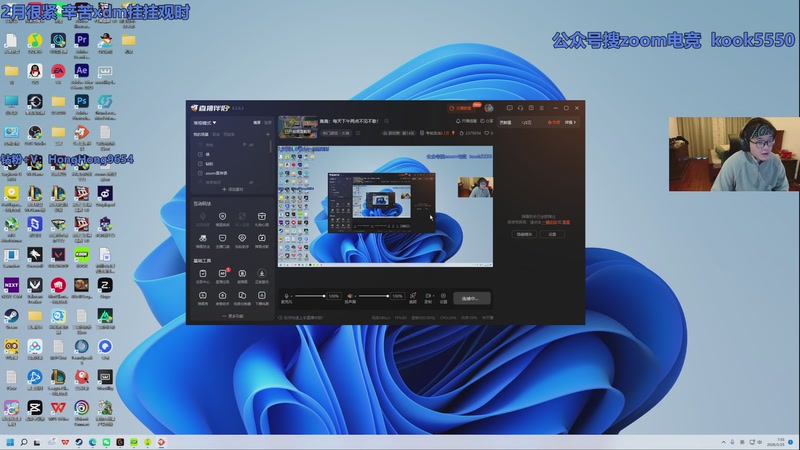Toggle visibility of the zoom source layer
Viewport: 800px width, 450px height.
click(x=201, y=172)
